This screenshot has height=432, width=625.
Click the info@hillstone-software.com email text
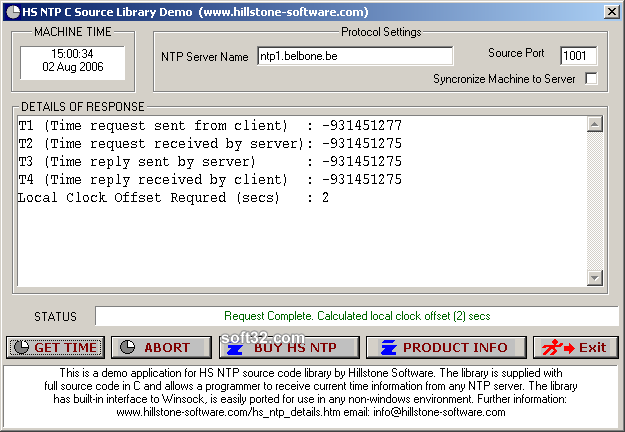[439, 412]
